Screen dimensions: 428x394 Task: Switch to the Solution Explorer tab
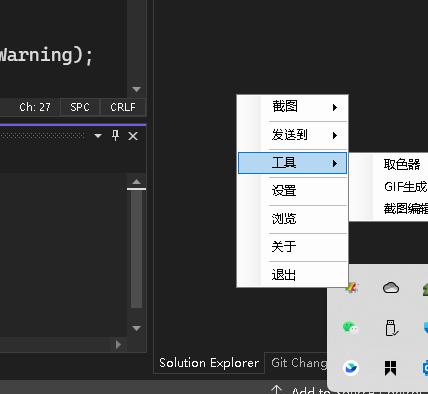[x=209, y=363]
